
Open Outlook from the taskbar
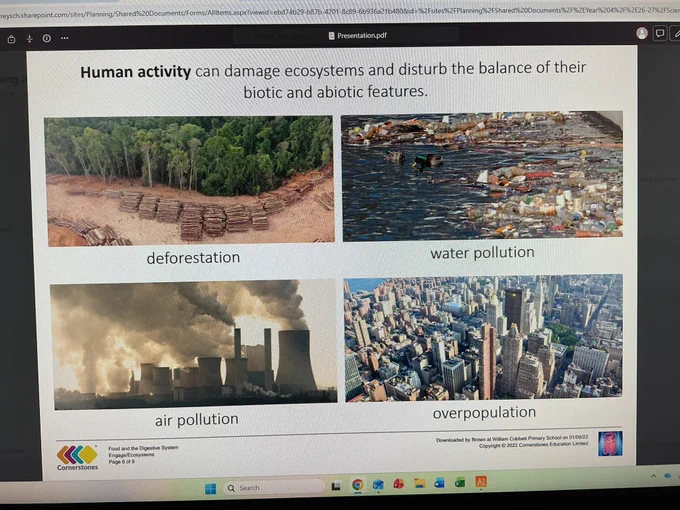439,483
